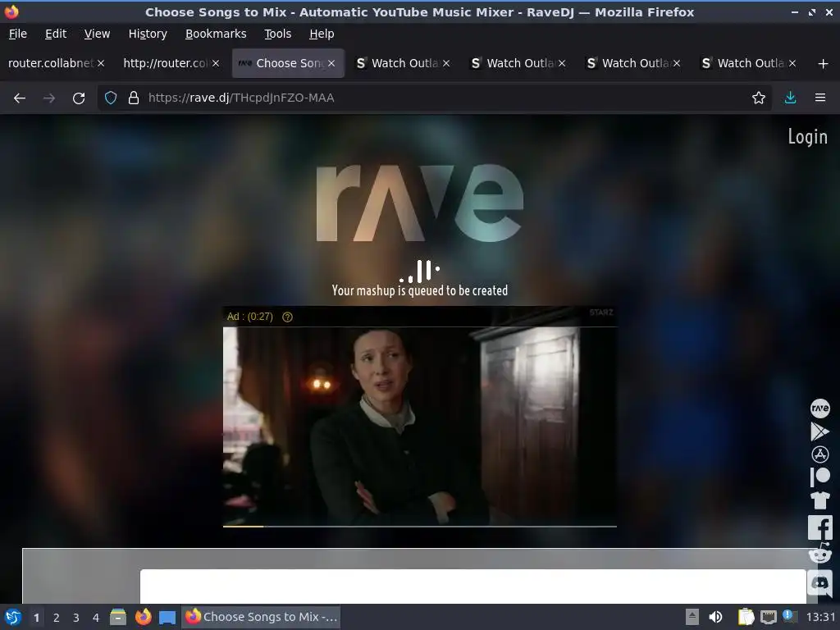This screenshot has height=630, width=840.
Task: Close the last Watch Outla tab
Action: pos(792,63)
